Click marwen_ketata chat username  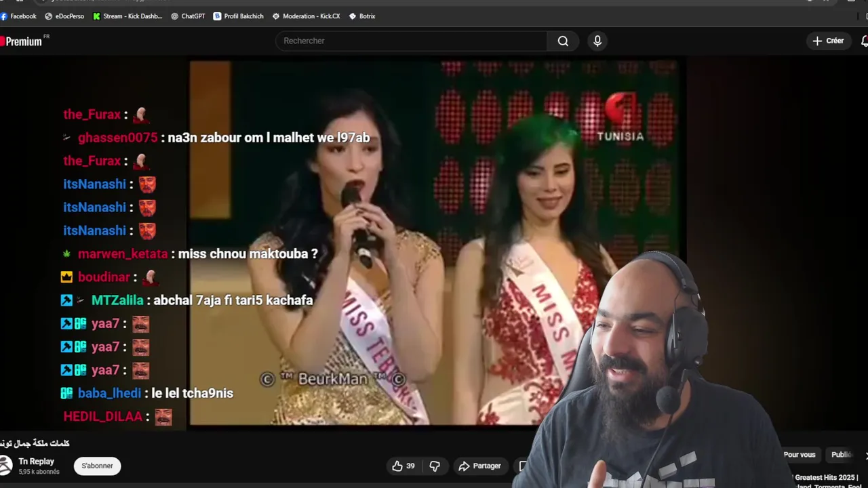[123, 253]
